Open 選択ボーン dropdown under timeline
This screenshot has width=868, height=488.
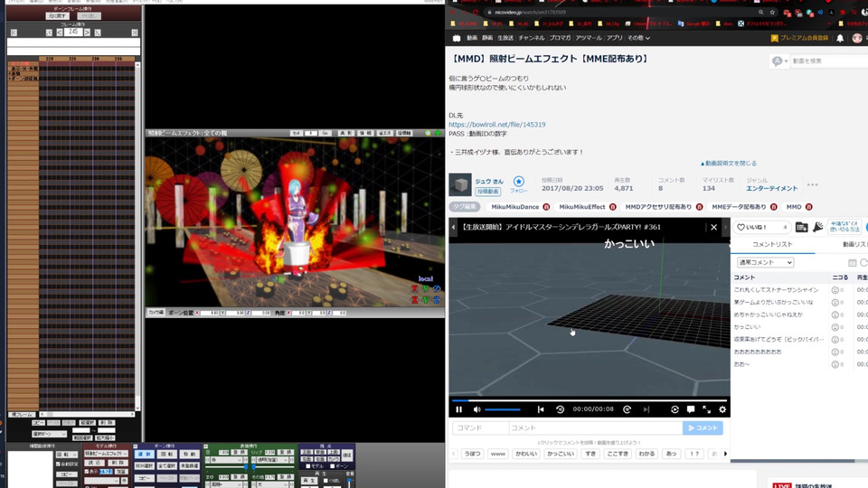click(x=49, y=434)
